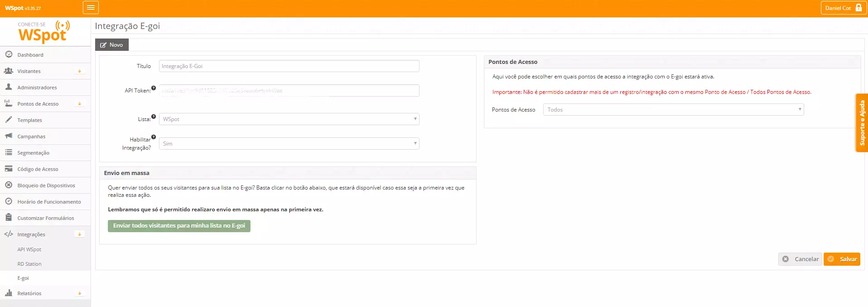Viewport: 868px width, 307px height.
Task: Click the red Importante warning text
Action: tap(652, 92)
